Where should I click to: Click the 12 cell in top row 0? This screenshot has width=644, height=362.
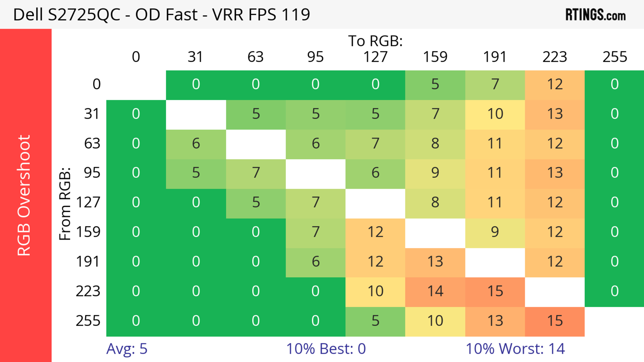click(x=555, y=84)
